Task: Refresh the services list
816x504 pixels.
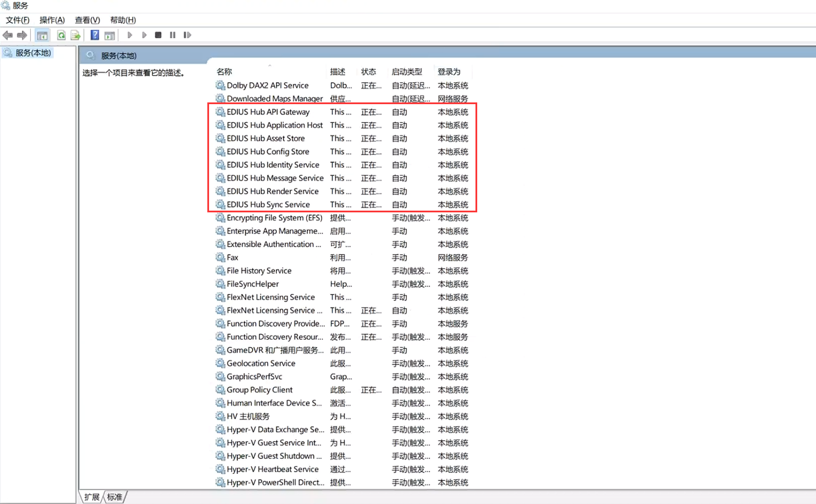Action: (x=61, y=35)
